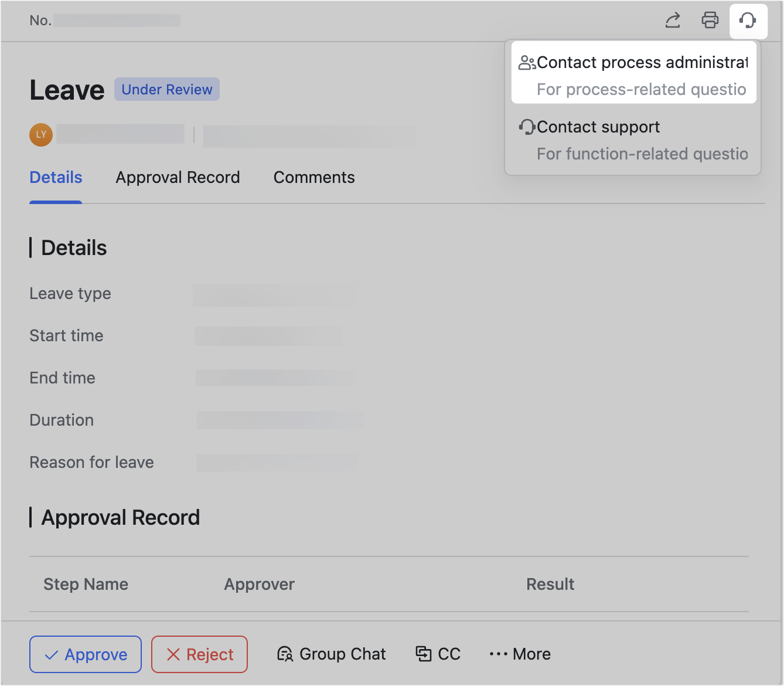Choose Contact process administrator option
The height and width of the screenshot is (686, 784).
click(634, 73)
